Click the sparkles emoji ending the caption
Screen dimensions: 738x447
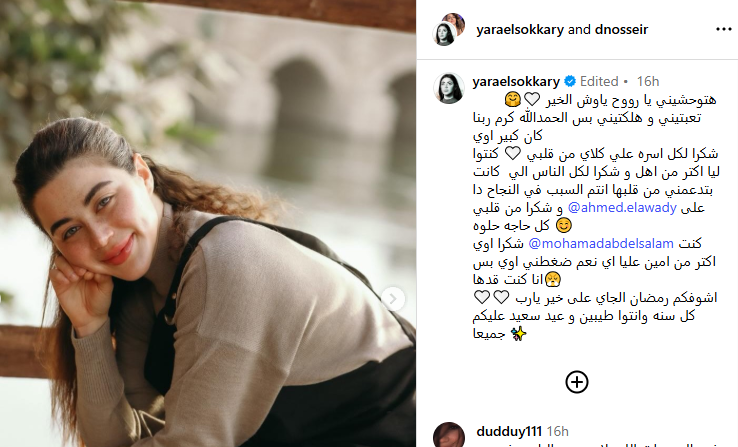coord(519,334)
